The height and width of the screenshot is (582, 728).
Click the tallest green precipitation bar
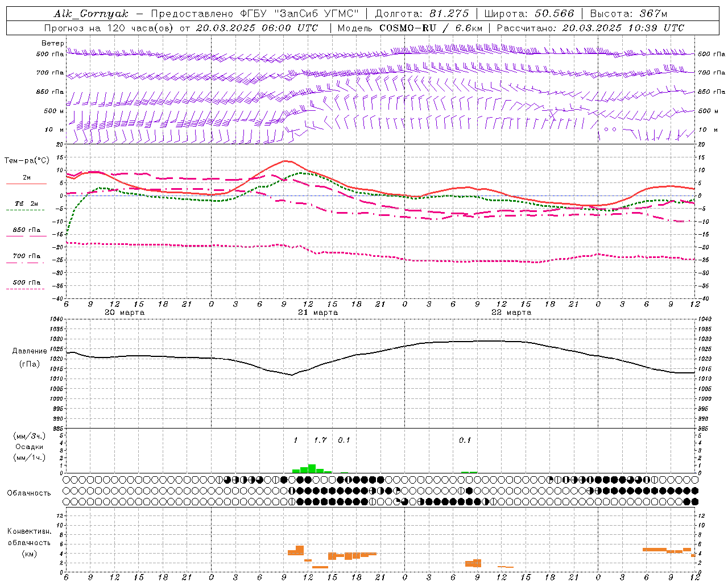[312, 469]
